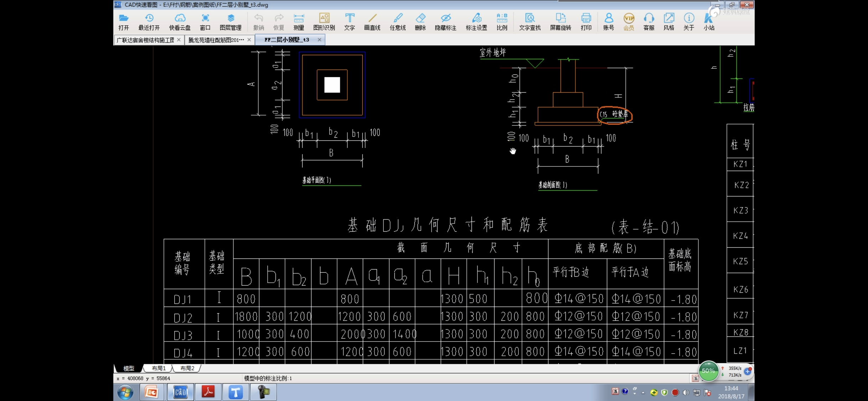Click the 打印 print icon

pyautogui.click(x=586, y=22)
